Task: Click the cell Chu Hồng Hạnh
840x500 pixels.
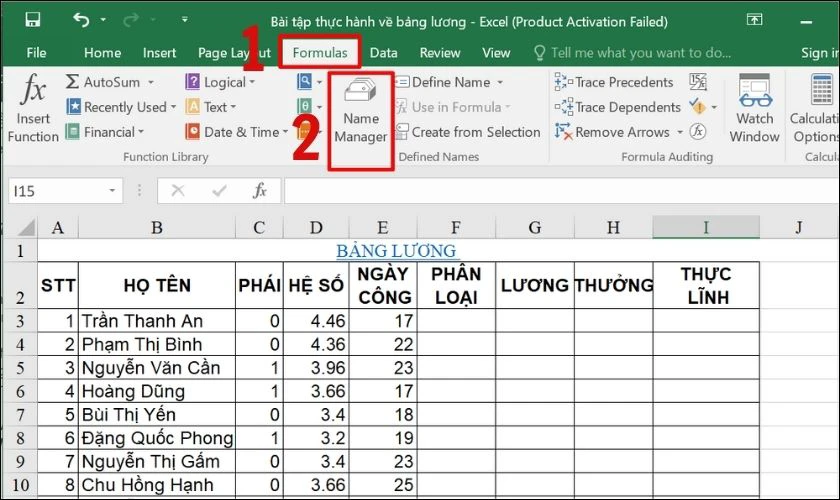Action: point(157,485)
